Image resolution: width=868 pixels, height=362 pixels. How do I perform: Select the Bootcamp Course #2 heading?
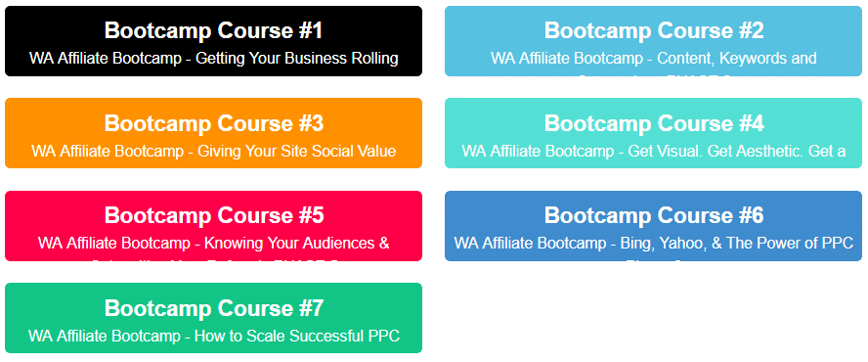654,30
